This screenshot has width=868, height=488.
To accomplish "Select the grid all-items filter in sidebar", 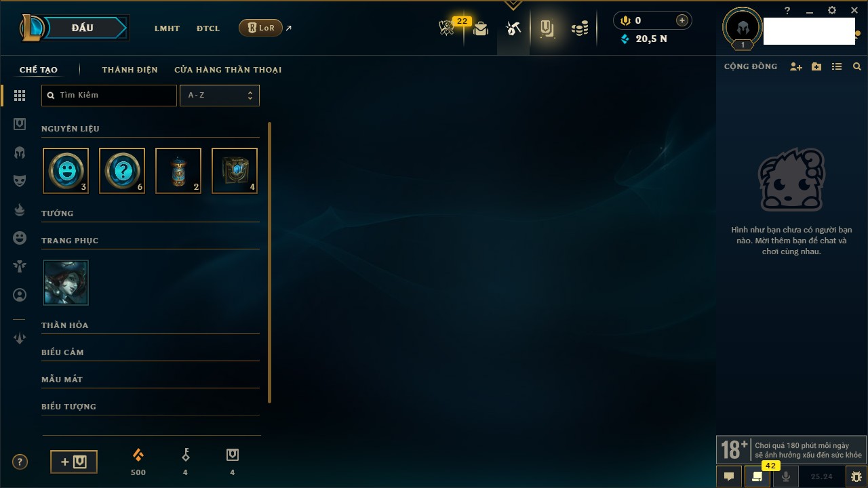I will pos(20,96).
